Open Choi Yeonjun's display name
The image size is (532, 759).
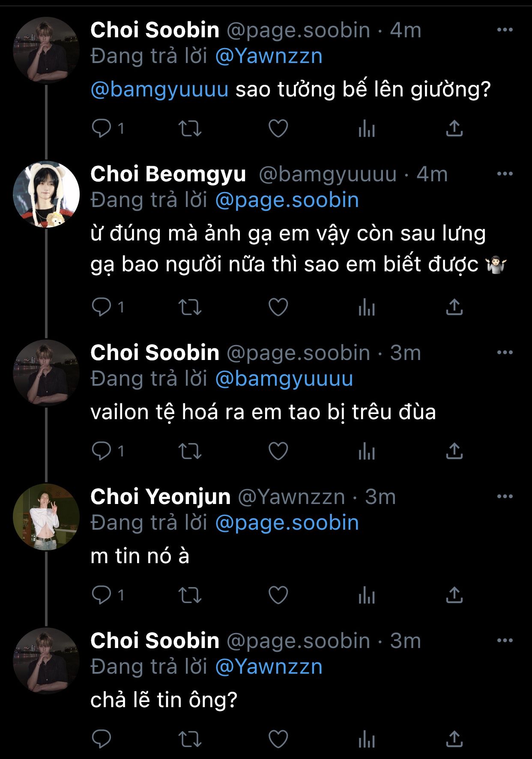[161, 497]
